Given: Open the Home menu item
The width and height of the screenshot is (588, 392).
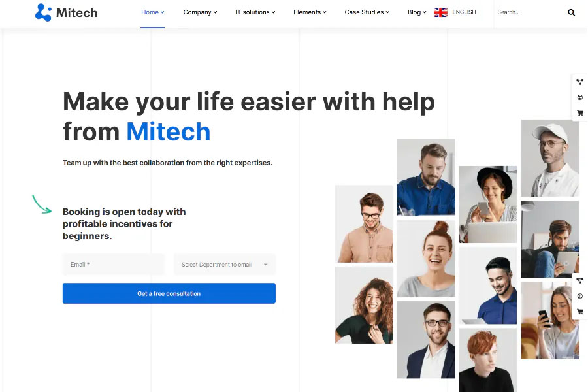Looking at the screenshot, I should coord(153,12).
